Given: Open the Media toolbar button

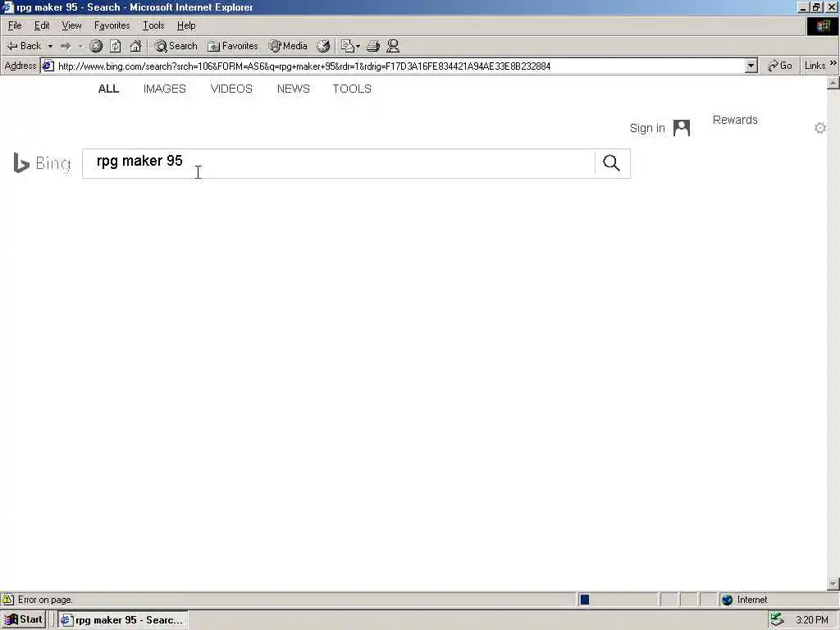Looking at the screenshot, I should point(288,46).
